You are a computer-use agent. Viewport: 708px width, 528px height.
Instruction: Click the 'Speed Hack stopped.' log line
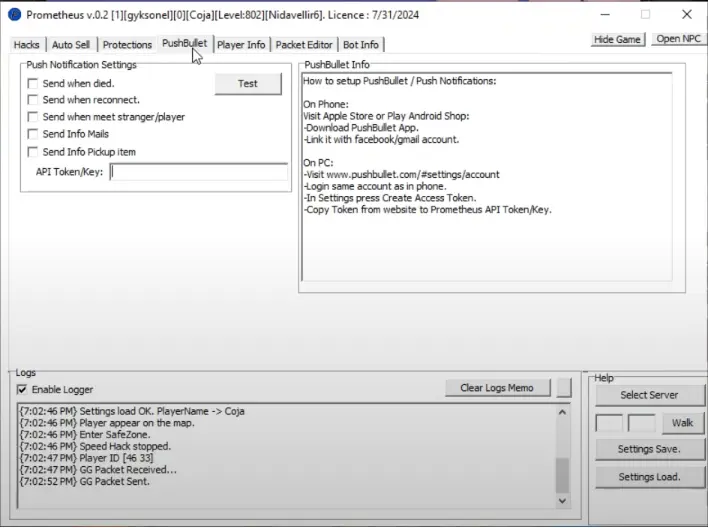pyautogui.click(x=95, y=447)
